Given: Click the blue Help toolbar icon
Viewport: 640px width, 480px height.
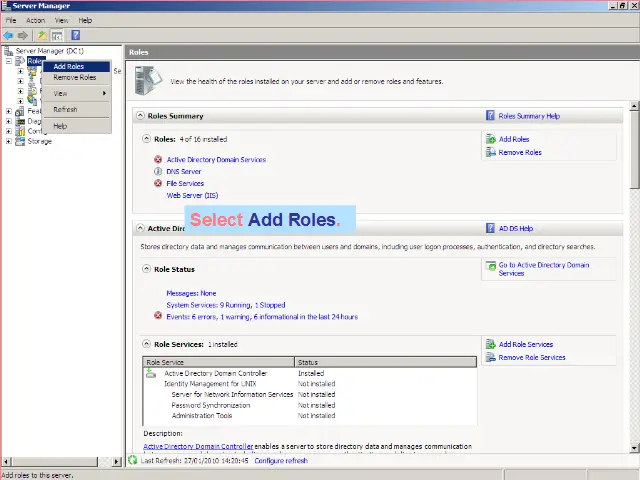Looking at the screenshot, I should [x=76, y=35].
